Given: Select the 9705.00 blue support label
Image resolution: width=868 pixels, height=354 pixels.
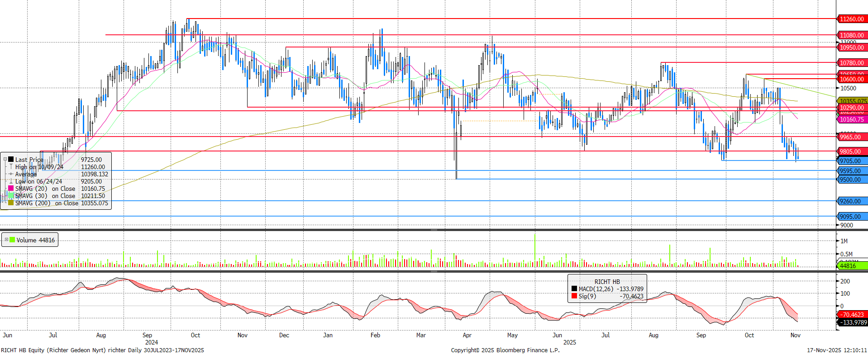Looking at the screenshot, I should (x=850, y=161).
